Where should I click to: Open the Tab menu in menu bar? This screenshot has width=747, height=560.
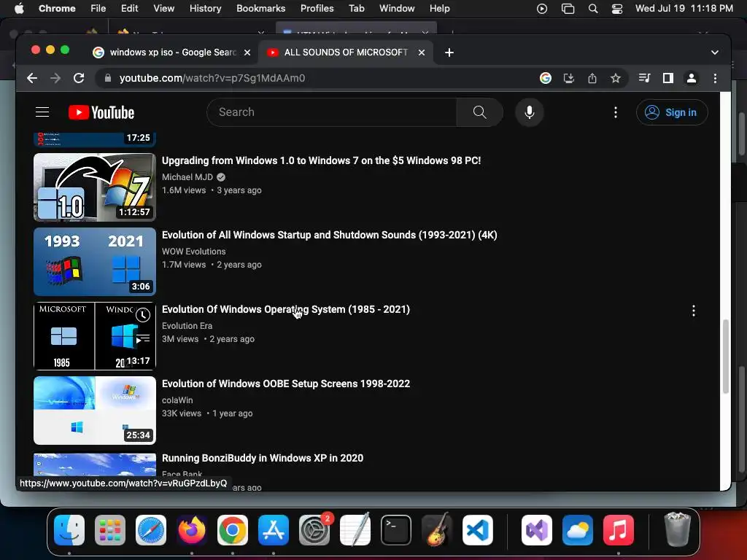coord(356,8)
